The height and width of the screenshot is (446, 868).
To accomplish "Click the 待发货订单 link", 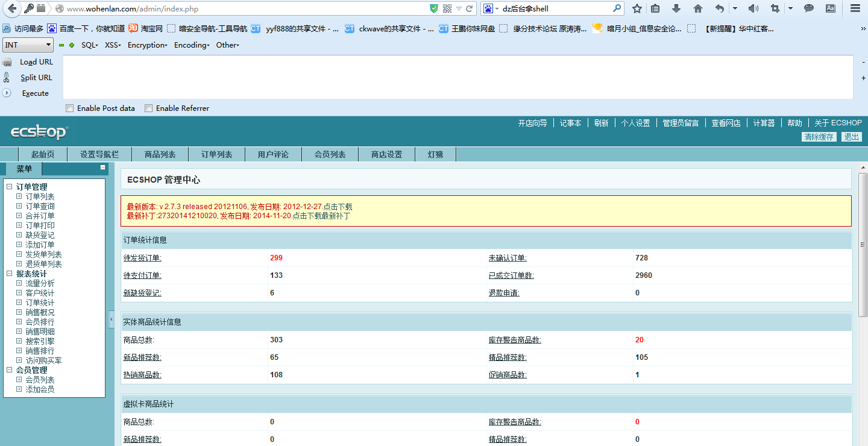I will [x=142, y=258].
